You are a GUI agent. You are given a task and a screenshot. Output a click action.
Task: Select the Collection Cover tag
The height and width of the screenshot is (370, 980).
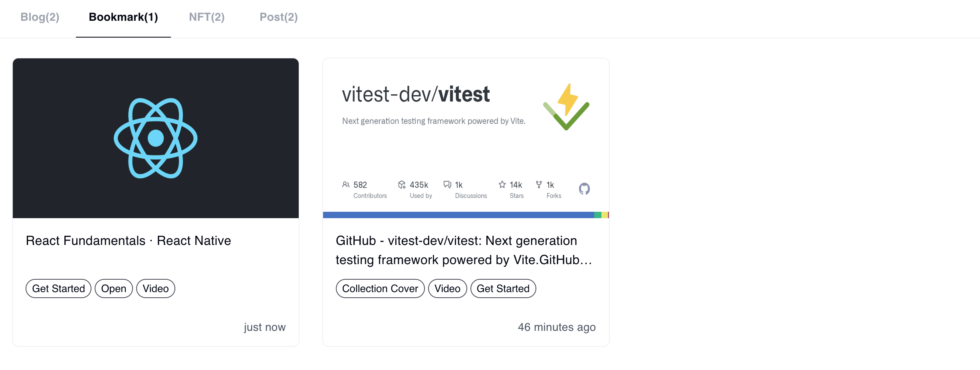pyautogui.click(x=380, y=288)
